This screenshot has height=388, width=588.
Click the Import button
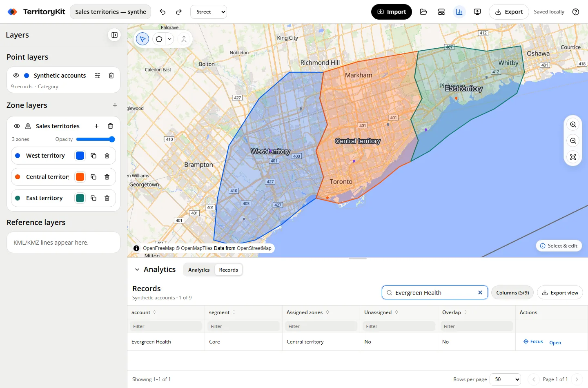point(392,12)
